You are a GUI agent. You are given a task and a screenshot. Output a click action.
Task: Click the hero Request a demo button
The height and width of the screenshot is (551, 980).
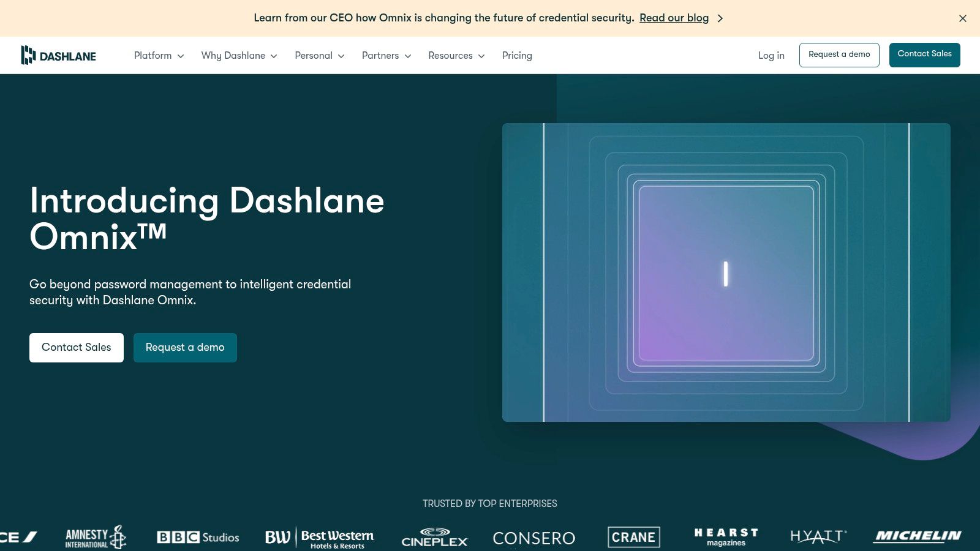(185, 347)
